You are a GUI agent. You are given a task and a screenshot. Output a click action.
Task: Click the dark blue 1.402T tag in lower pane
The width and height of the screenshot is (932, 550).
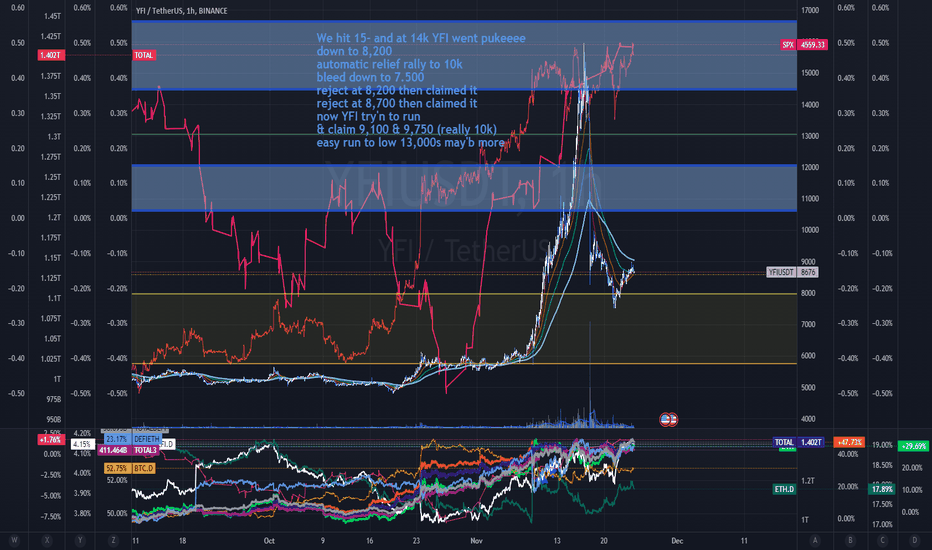pos(811,442)
